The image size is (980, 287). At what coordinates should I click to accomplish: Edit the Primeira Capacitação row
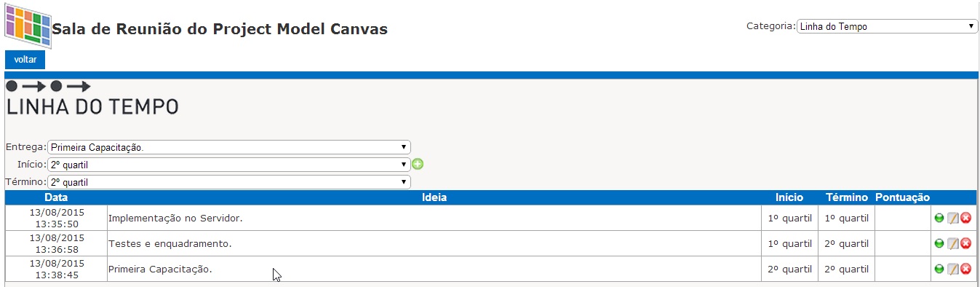952,269
